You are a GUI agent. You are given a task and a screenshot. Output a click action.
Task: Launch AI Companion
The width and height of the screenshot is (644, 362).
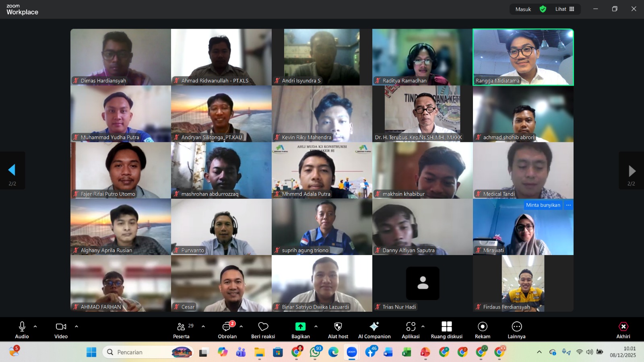click(374, 330)
